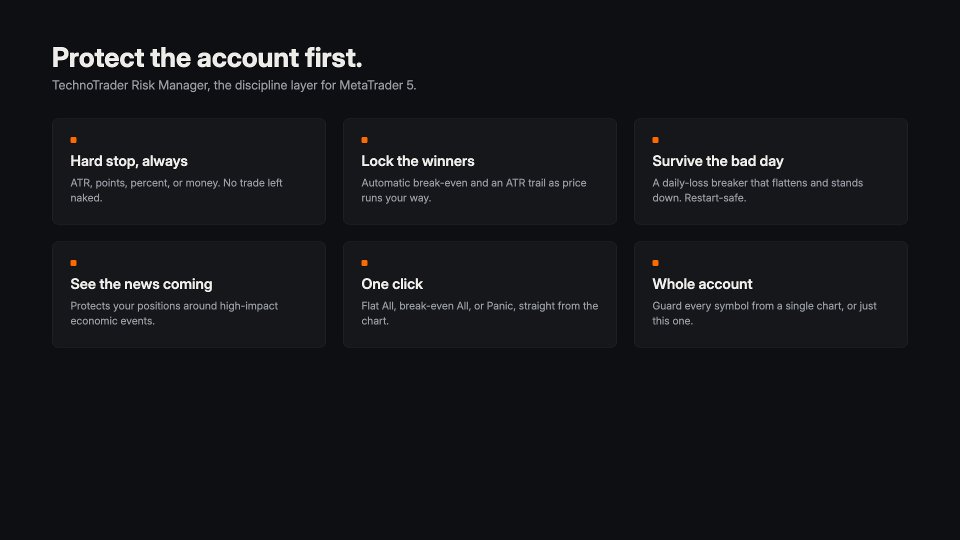Click the TechnoTrader Risk Manager subtitle
This screenshot has height=540, width=960.
234,86
